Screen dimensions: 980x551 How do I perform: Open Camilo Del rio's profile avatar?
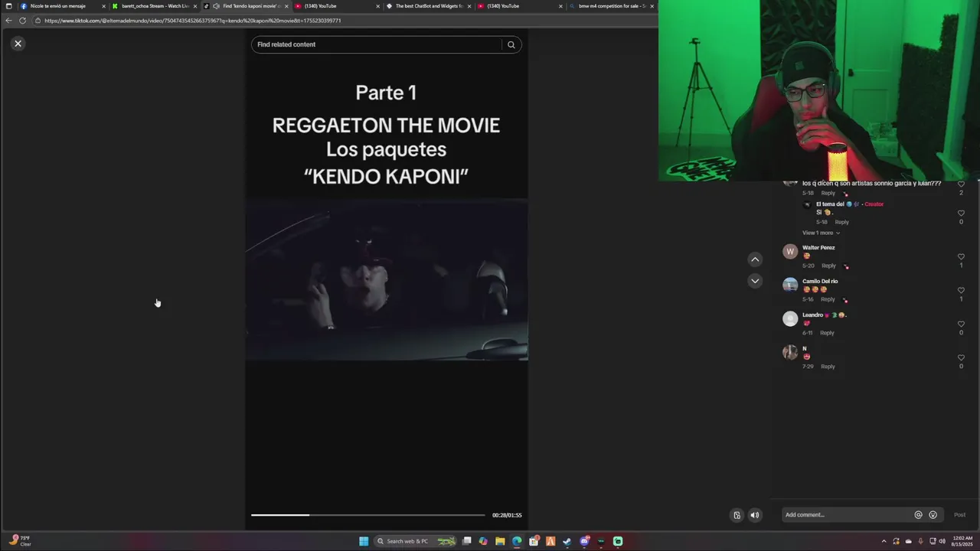[x=790, y=285]
